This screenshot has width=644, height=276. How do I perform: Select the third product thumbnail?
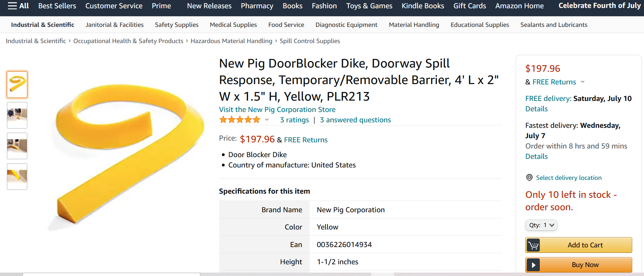(x=17, y=146)
